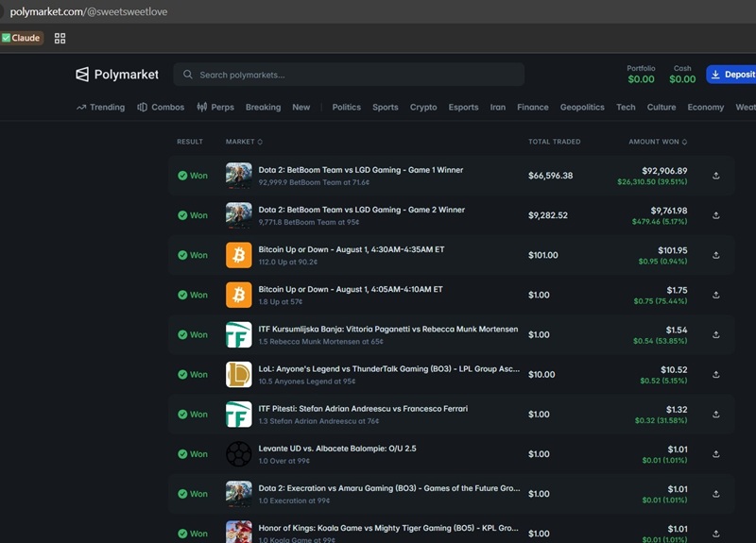Click ITF icon for Pitesti match
756x543 pixels.
click(239, 415)
